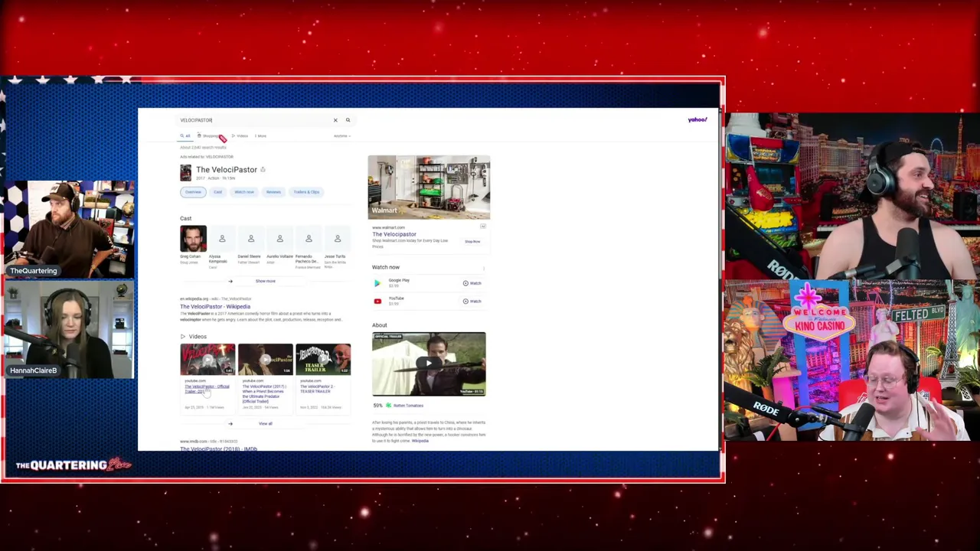Open The VelociPastor Official Trailer video link
Screen dimensions: 980x551
tap(207, 389)
